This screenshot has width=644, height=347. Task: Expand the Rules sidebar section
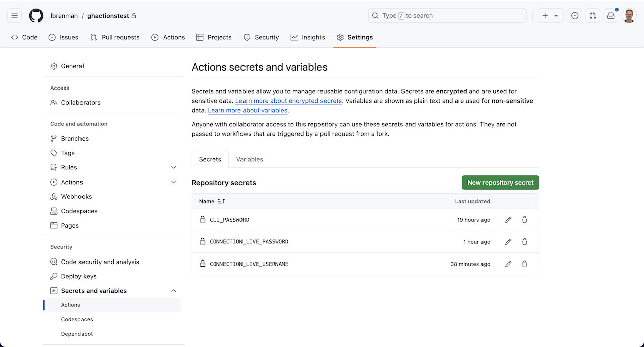point(174,167)
